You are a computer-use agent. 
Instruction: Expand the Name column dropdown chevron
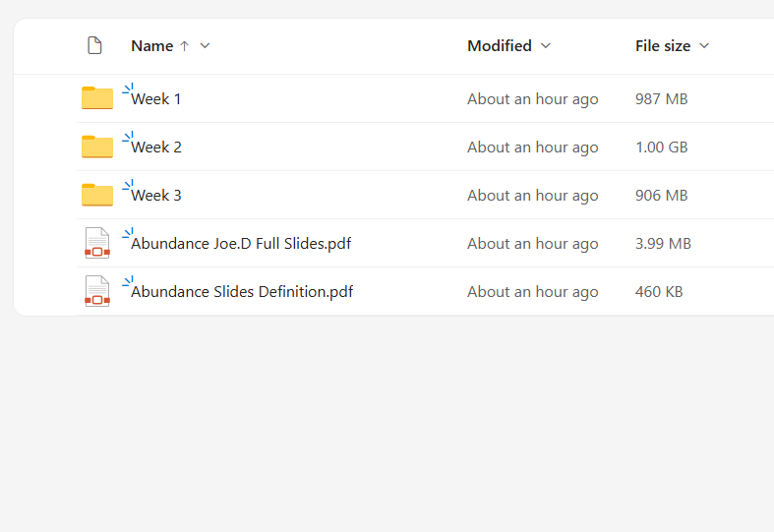(205, 46)
